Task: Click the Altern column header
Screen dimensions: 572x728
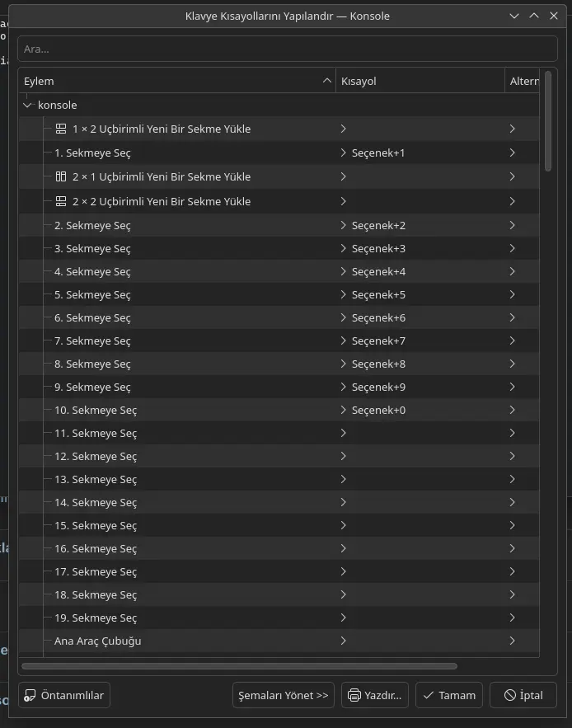Action: [x=523, y=81]
